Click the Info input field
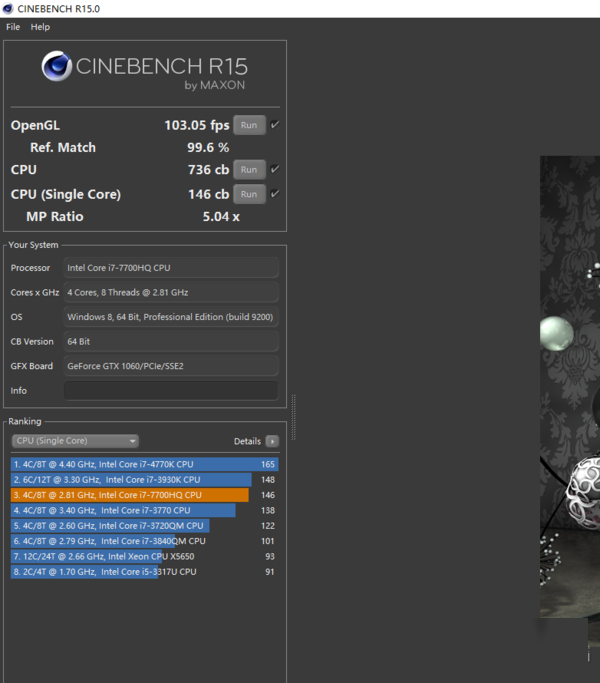The image size is (600, 683). tap(171, 391)
